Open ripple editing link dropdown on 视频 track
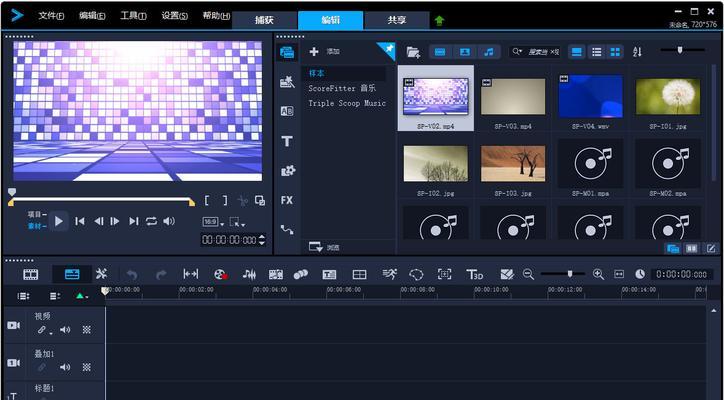724x400 pixels. 44,330
